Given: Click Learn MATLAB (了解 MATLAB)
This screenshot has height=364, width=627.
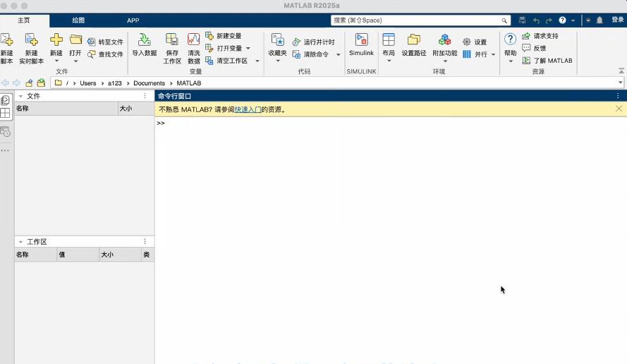Looking at the screenshot, I should pos(547,61).
